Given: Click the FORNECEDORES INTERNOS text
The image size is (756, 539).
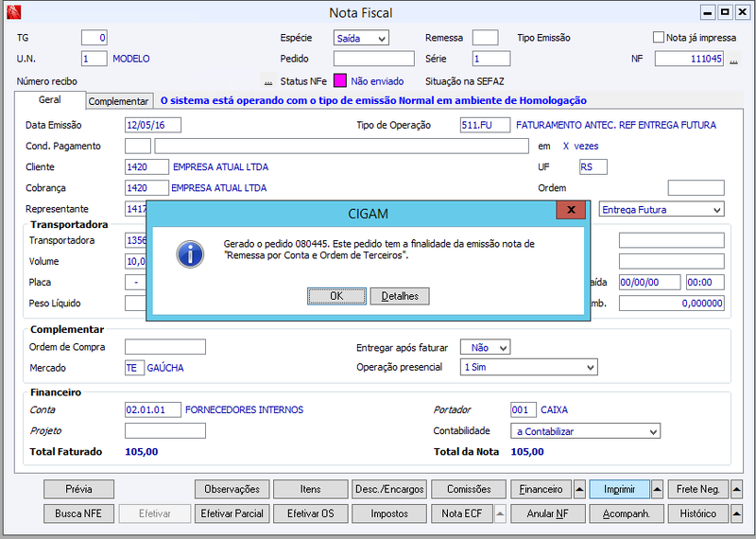Looking at the screenshot, I should click(245, 409).
